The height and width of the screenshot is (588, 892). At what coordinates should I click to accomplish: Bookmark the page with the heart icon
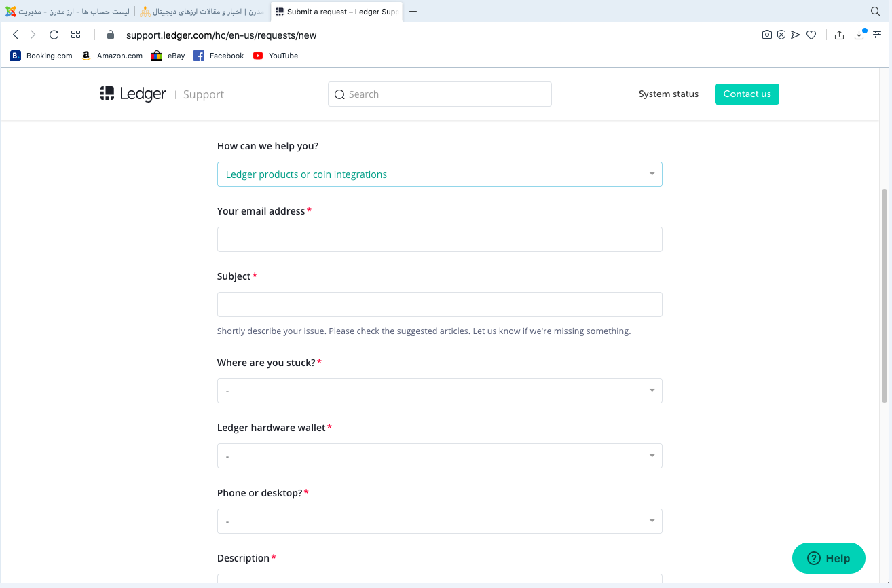coord(811,35)
